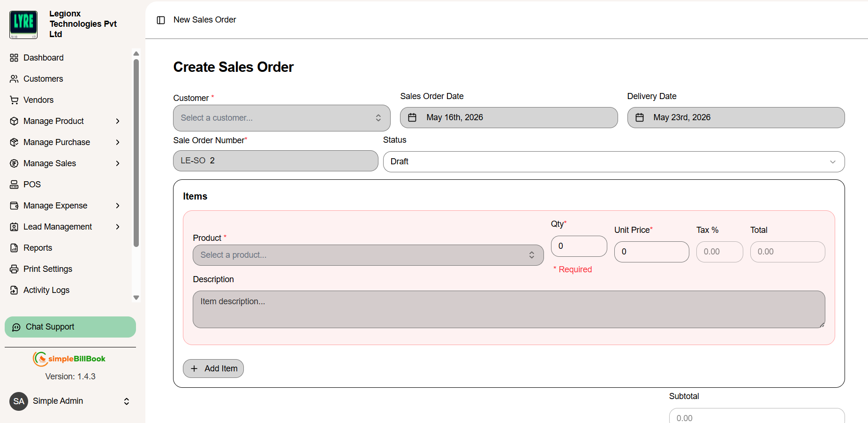868x423 pixels.
Task: Click the plus icon on Add Item
Action: 194,369
